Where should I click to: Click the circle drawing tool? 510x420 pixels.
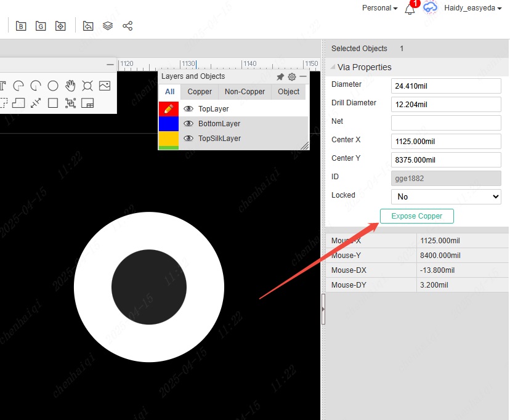point(53,86)
